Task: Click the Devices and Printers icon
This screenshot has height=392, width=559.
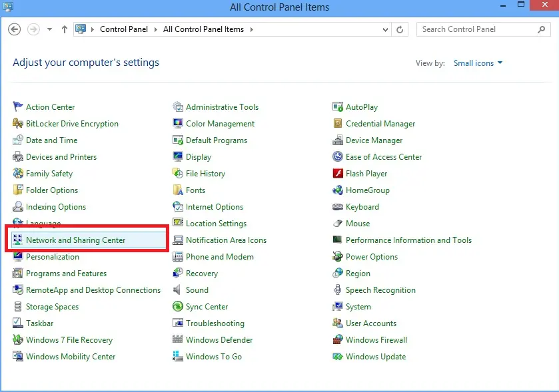Action: click(x=18, y=156)
